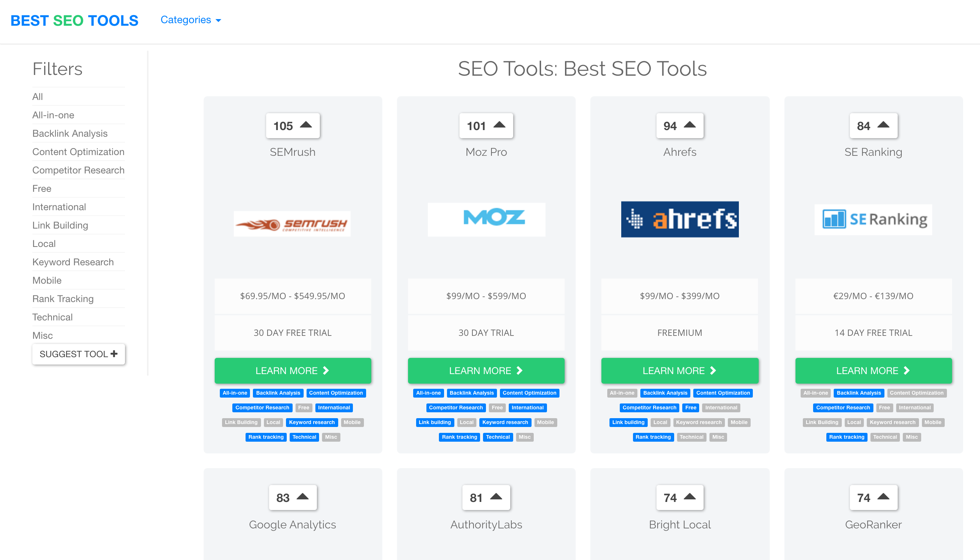Click the Ahrefs logo image
This screenshot has height=560, width=980.
(x=680, y=219)
